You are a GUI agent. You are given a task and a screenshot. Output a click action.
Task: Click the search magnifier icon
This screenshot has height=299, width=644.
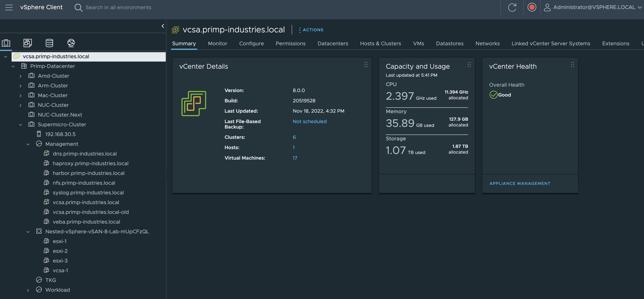78,7
